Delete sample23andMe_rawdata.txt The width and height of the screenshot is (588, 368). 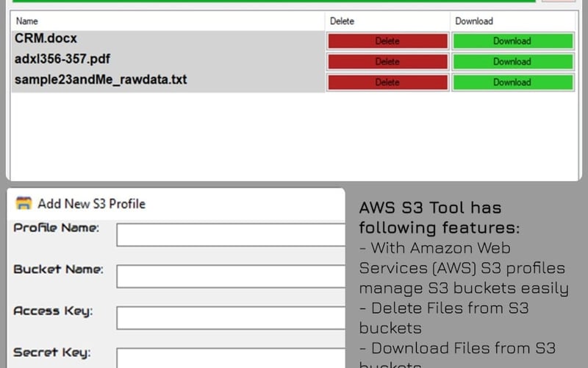(x=388, y=82)
